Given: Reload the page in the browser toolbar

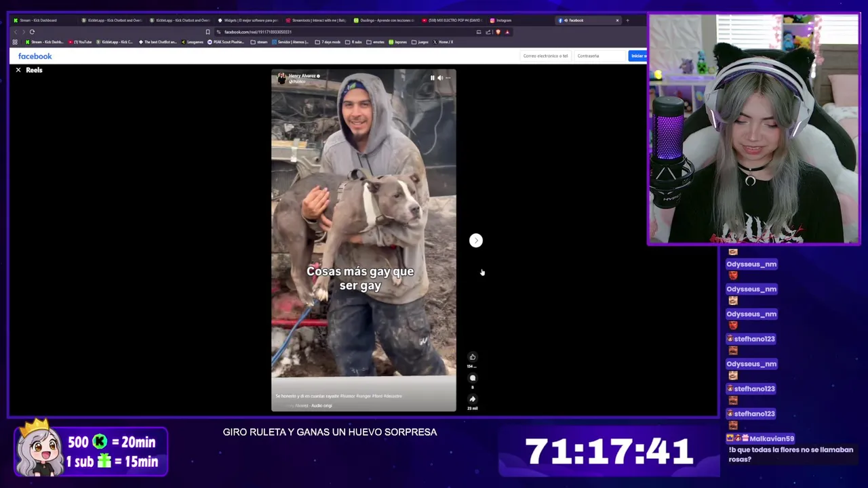Looking at the screenshot, I should (x=32, y=32).
